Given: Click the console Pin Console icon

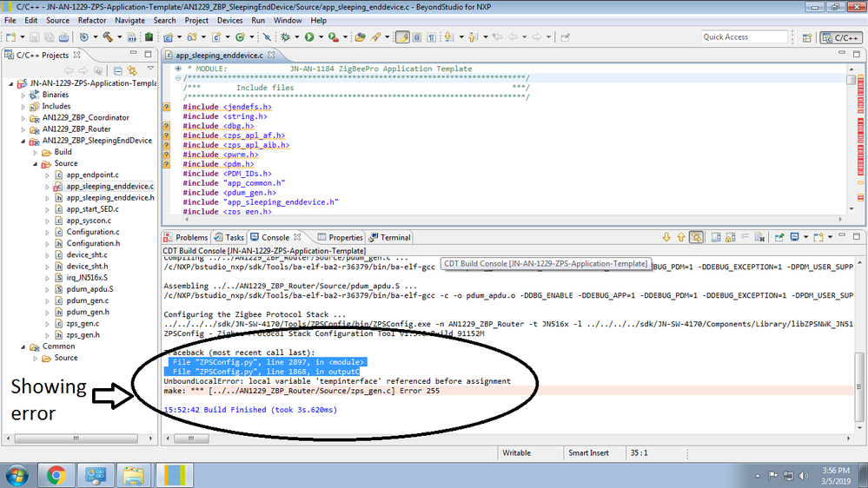Looking at the screenshot, I should point(779,237).
